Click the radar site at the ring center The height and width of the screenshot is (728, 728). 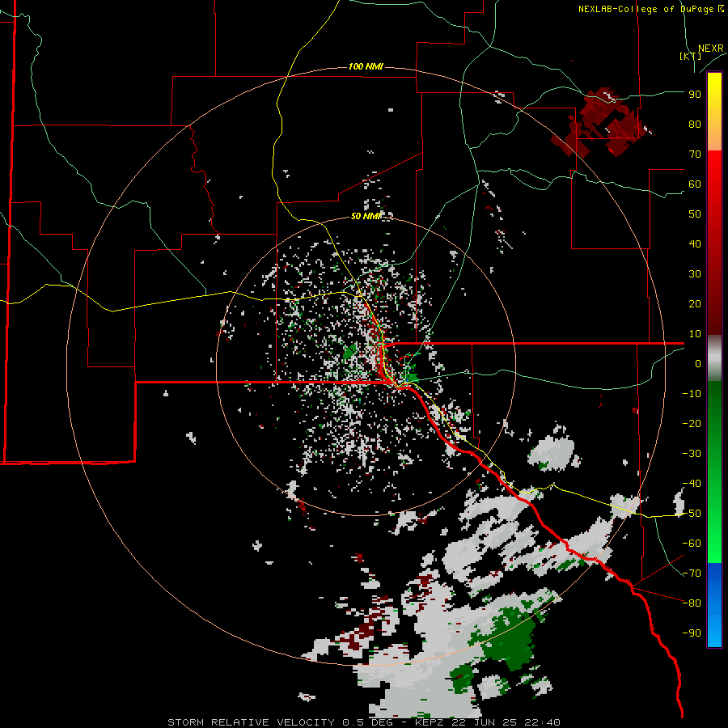(366, 366)
